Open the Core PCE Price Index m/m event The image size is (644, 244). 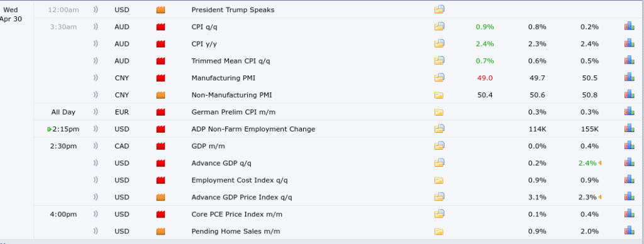coord(236,214)
